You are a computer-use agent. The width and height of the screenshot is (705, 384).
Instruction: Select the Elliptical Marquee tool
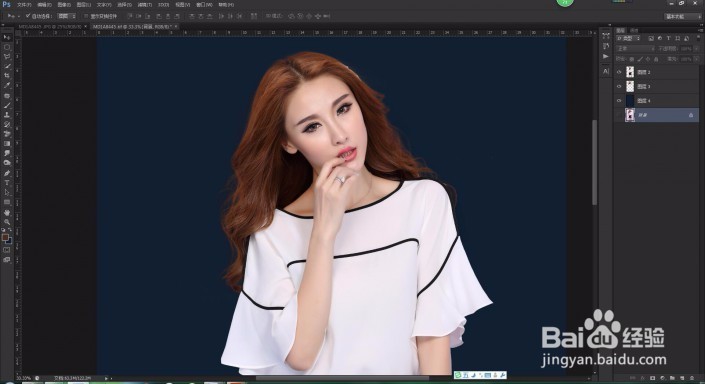(x=7, y=47)
